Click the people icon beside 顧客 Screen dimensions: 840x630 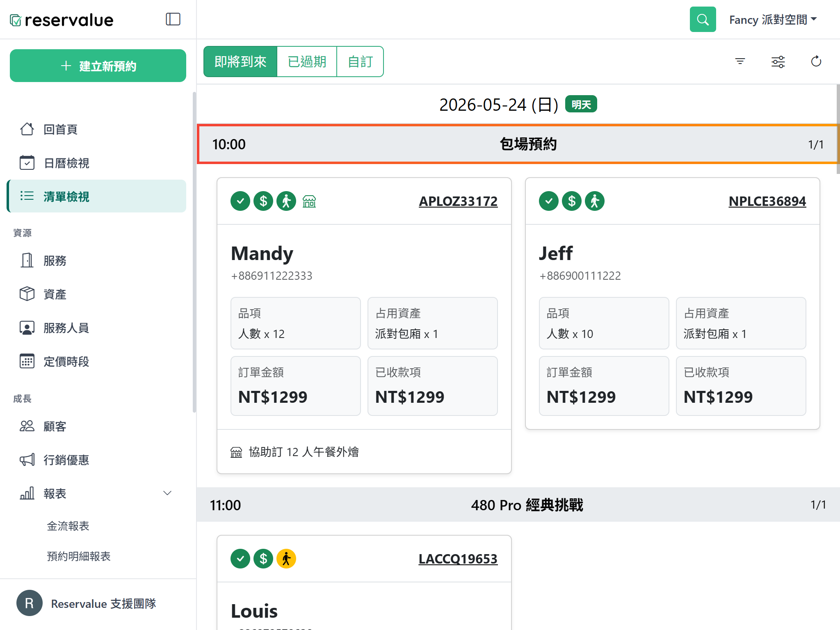pos(27,426)
